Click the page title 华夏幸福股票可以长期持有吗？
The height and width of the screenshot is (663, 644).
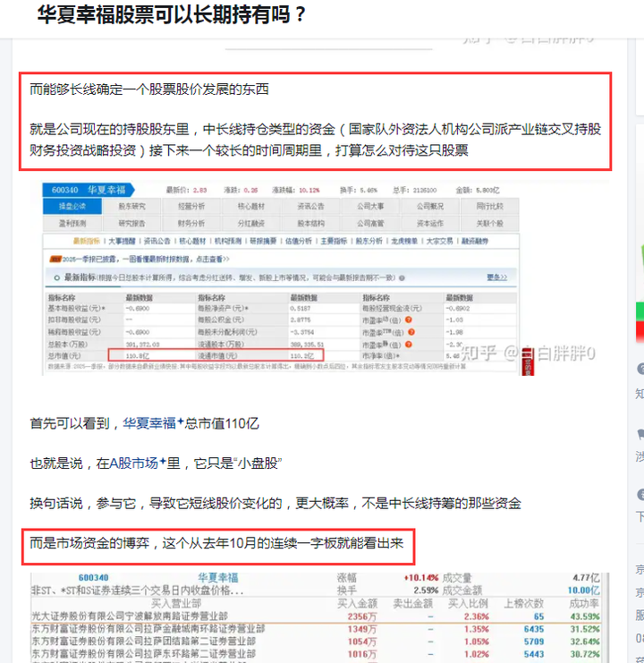[172, 14]
